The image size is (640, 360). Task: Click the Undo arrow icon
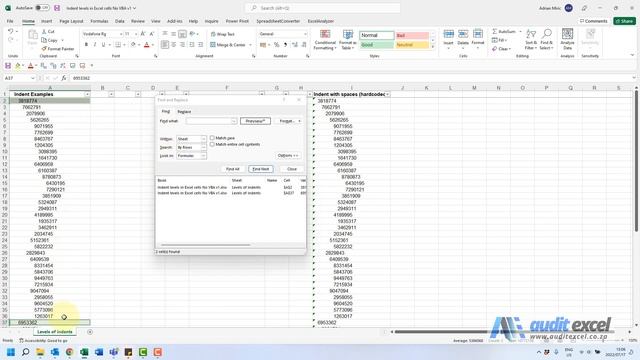[x=11, y=31]
